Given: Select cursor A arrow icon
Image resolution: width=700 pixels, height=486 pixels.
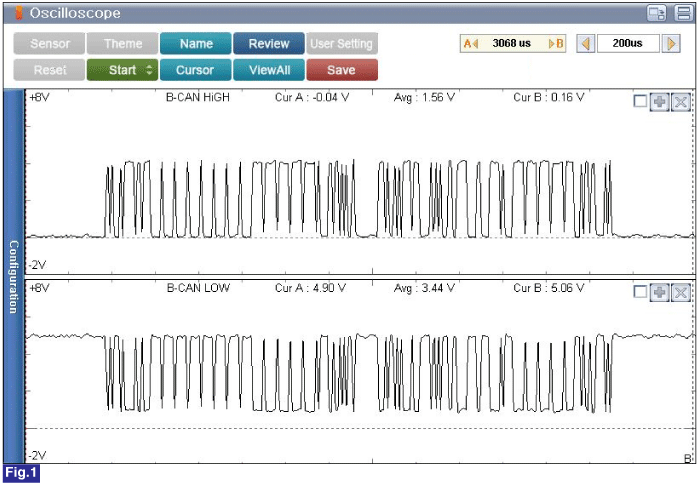Looking at the screenshot, I should 471,44.
